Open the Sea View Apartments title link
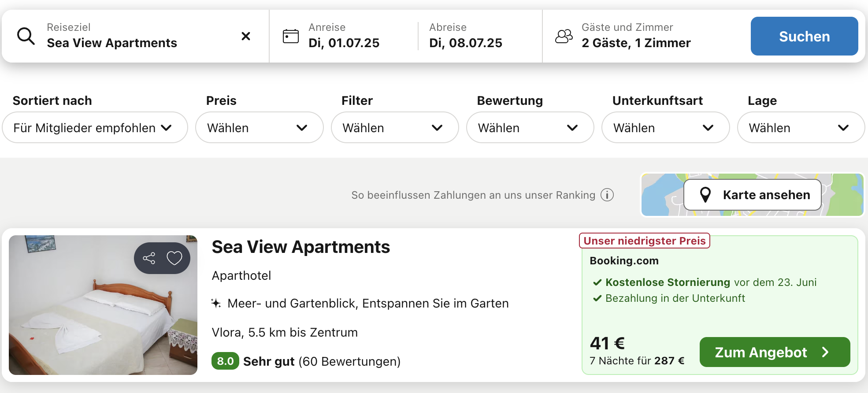 click(301, 247)
